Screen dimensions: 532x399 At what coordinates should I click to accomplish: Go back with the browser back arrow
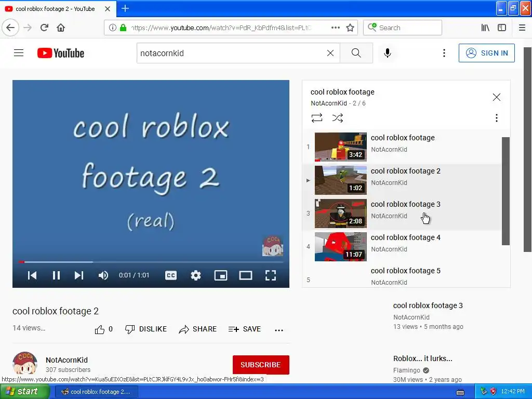click(x=10, y=28)
